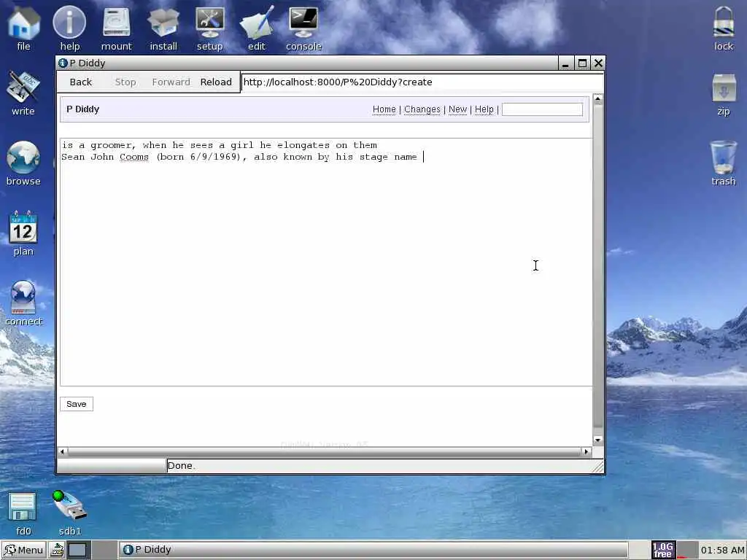Launch the mount drive icon

[x=116, y=28]
